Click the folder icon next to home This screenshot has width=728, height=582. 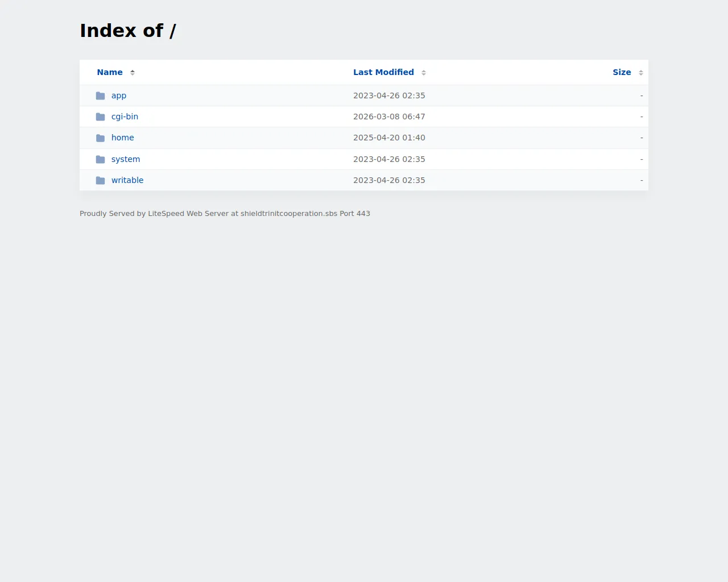pos(100,138)
